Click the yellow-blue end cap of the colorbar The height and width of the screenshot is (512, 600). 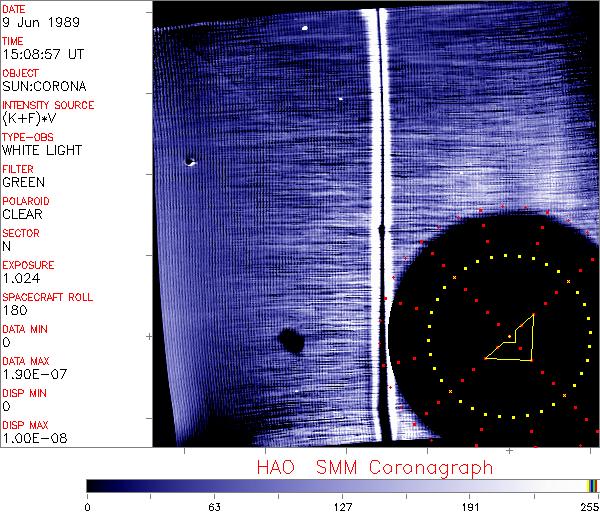[x=593, y=485]
